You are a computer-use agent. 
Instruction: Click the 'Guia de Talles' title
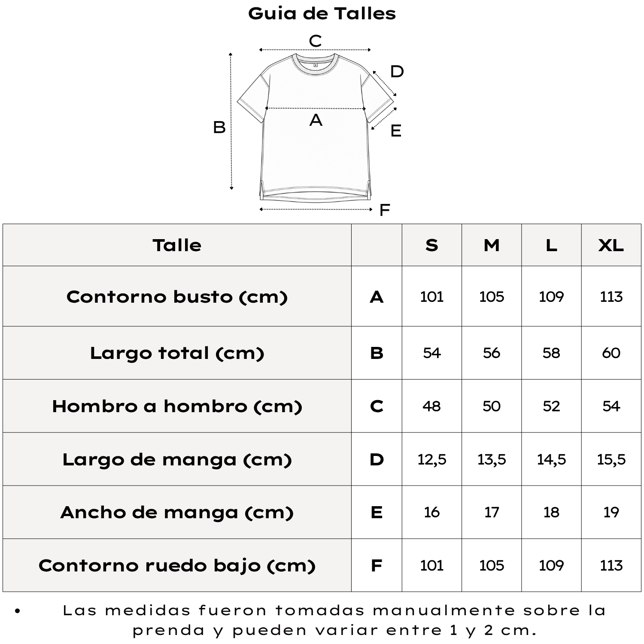click(322, 14)
